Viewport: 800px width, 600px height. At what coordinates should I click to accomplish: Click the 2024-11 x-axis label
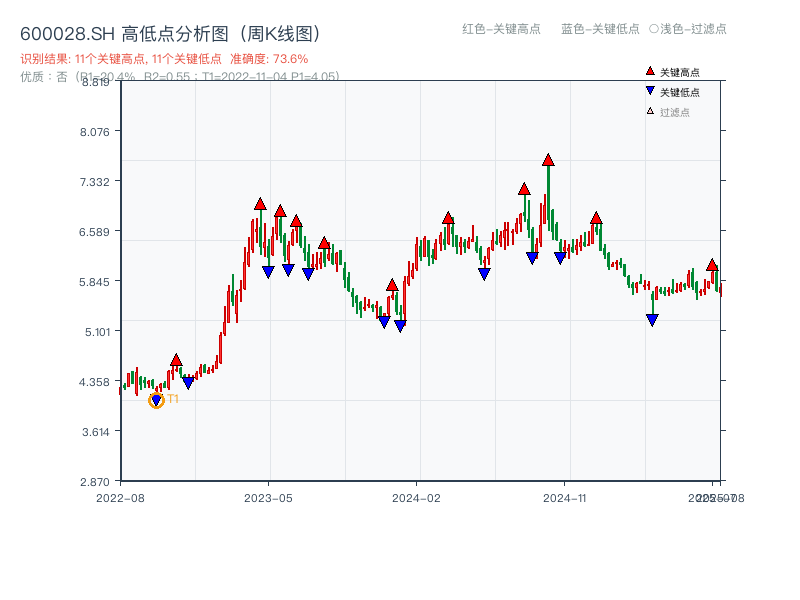tap(564, 498)
